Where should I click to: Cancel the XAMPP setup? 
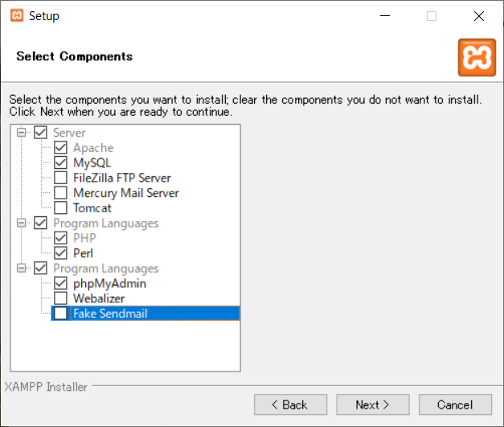455,404
